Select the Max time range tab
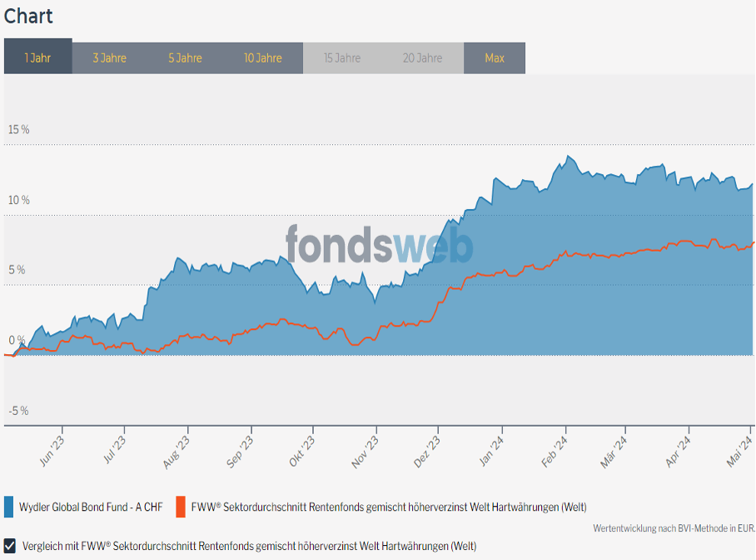The width and height of the screenshot is (756, 560). tap(495, 58)
